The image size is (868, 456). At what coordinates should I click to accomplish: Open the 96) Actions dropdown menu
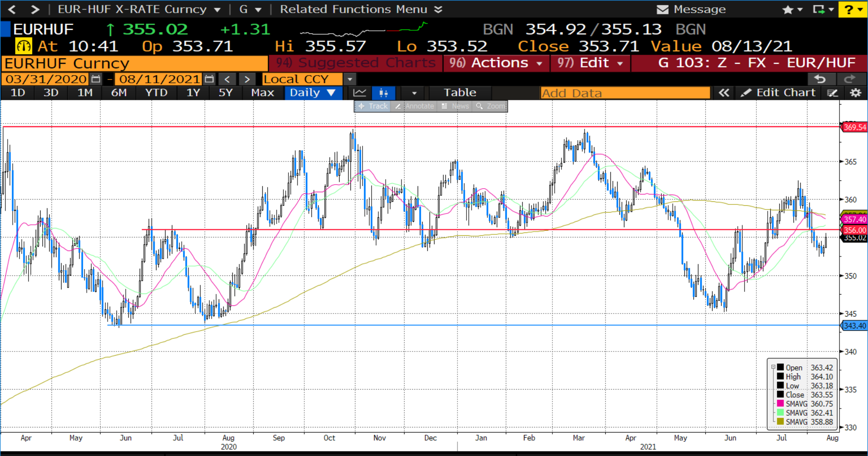tap(496, 63)
